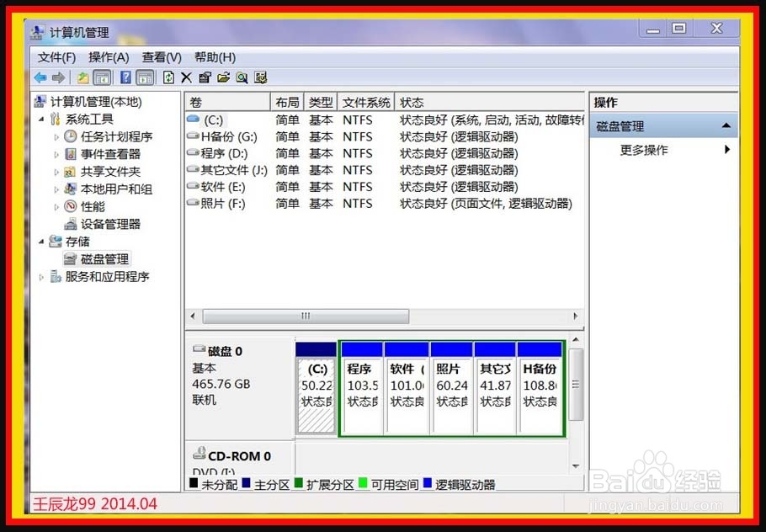Toggle the console tree visibility toolbar button

[101, 77]
